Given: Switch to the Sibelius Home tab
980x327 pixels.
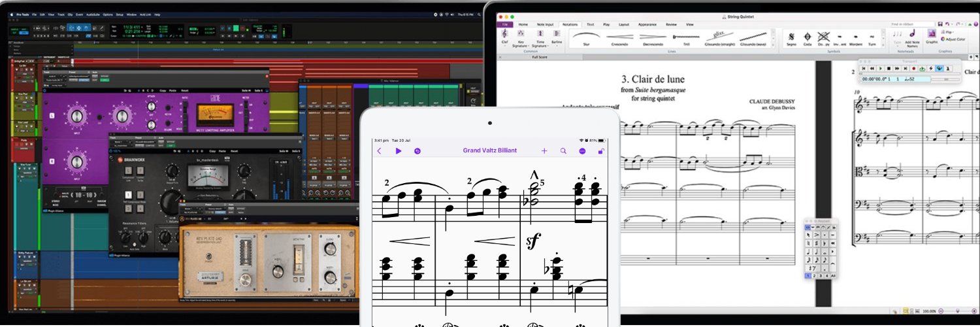Looking at the screenshot, I should coord(523,25).
